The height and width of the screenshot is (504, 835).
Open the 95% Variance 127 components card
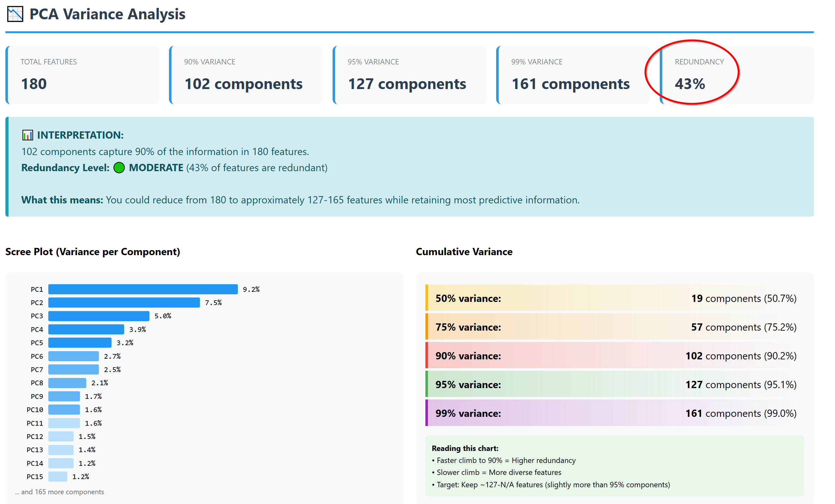point(409,75)
